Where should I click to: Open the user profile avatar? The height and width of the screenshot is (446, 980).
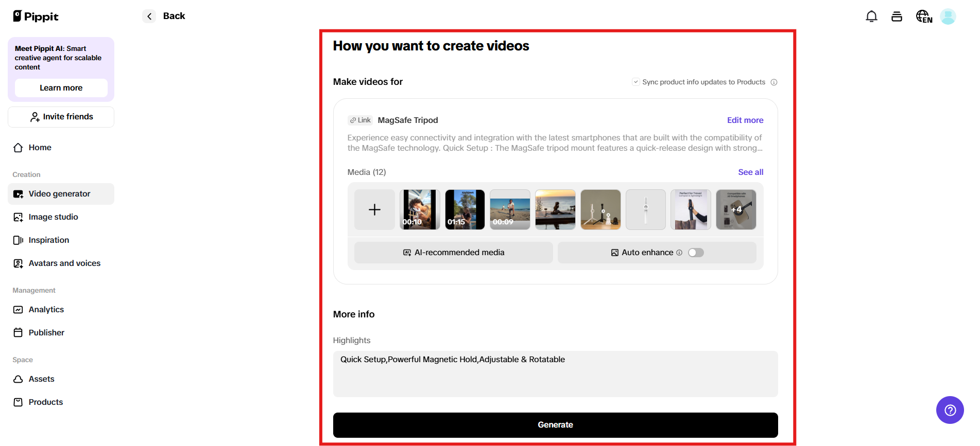pyautogui.click(x=948, y=16)
